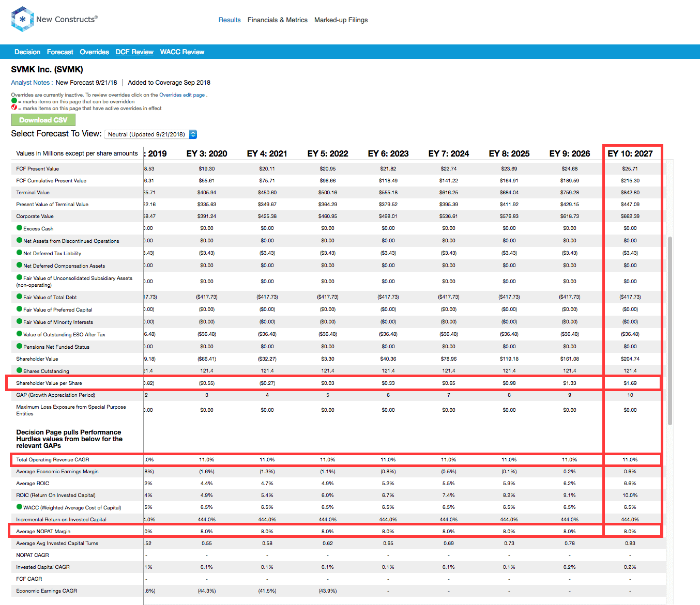This screenshot has width=700, height=605.
Task: Click the Corporate Value row label
Action: pos(35,216)
